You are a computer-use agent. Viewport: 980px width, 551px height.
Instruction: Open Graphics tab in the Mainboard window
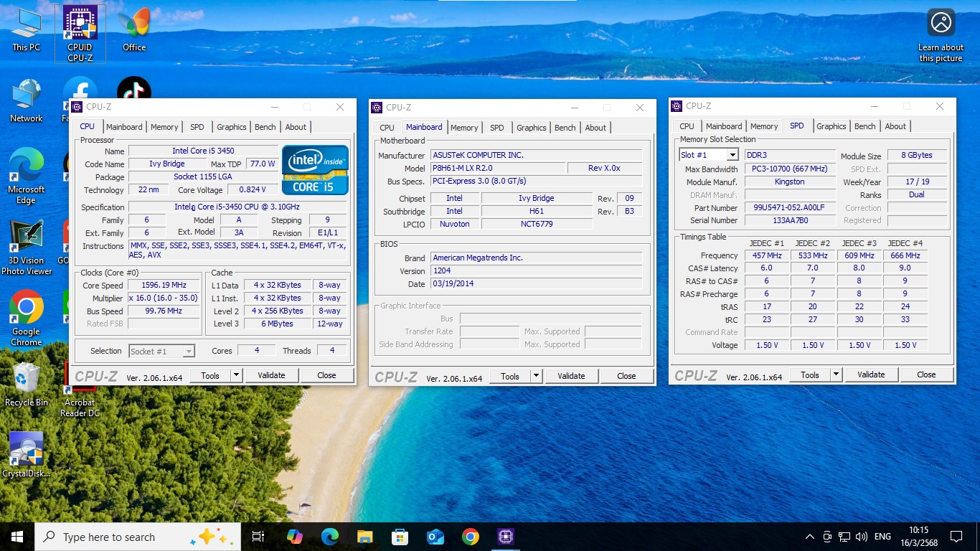click(532, 128)
